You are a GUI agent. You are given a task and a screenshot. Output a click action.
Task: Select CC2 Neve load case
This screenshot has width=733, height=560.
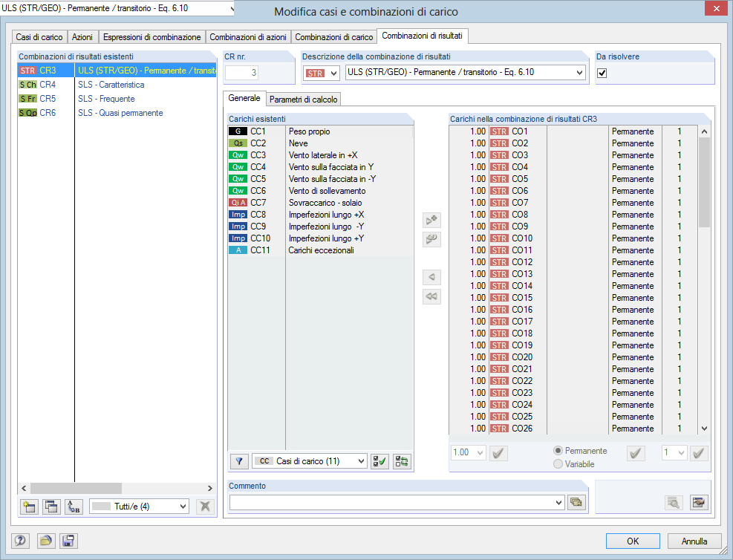320,143
